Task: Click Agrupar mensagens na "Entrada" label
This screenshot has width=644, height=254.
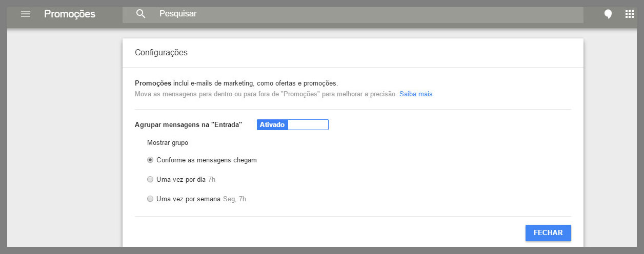Action: tap(188, 124)
